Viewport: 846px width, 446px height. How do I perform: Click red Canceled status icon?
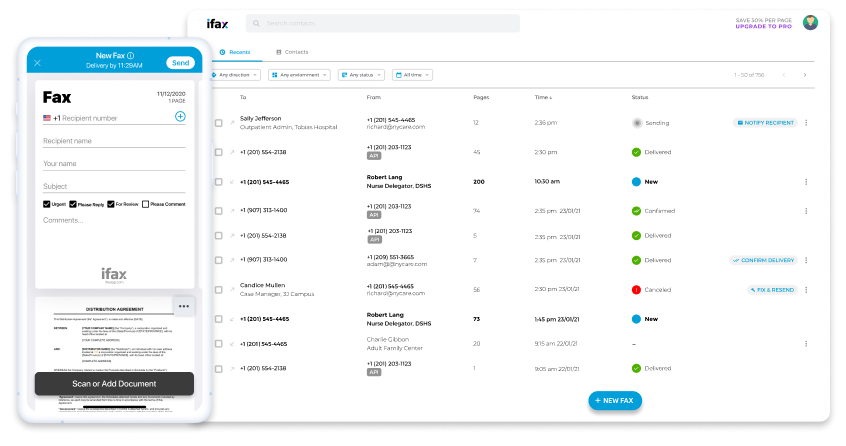click(636, 290)
